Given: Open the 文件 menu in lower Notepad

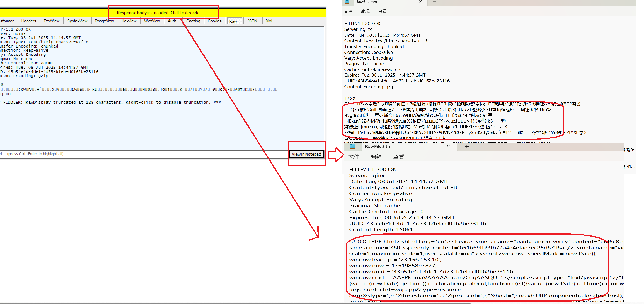Looking at the screenshot, I should click(x=354, y=157).
